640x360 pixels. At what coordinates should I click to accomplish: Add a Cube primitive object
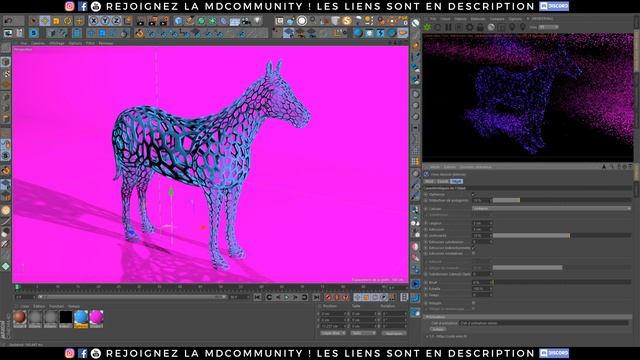[x=178, y=20]
